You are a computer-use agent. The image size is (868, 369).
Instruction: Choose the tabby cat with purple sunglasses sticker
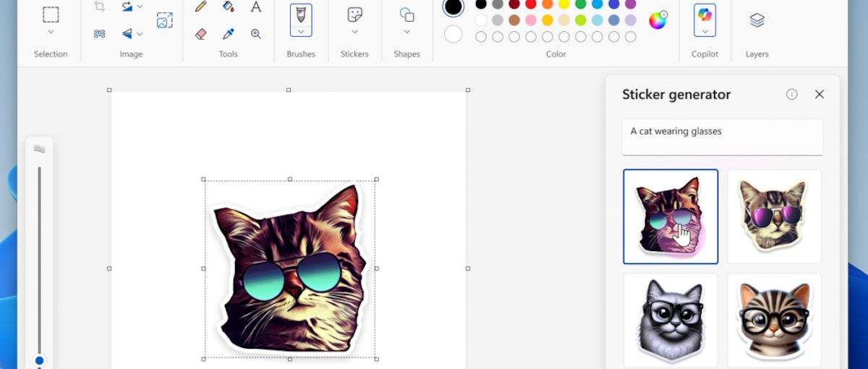[775, 217]
